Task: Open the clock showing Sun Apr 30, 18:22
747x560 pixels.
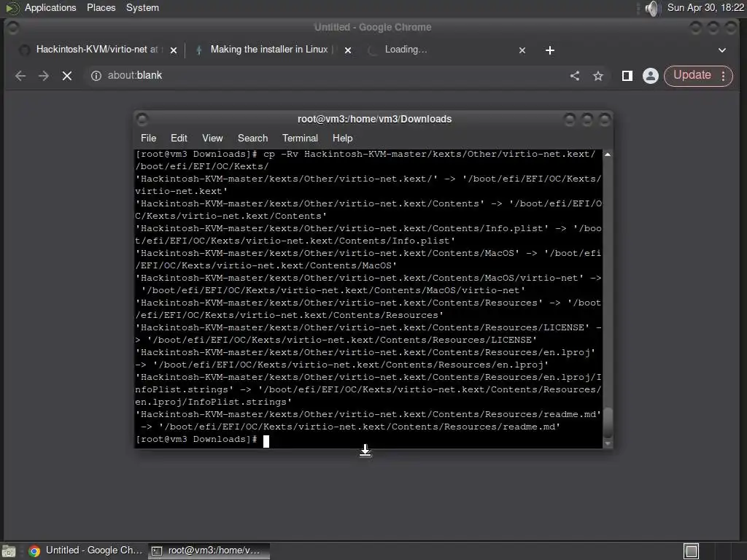Action: click(705, 7)
